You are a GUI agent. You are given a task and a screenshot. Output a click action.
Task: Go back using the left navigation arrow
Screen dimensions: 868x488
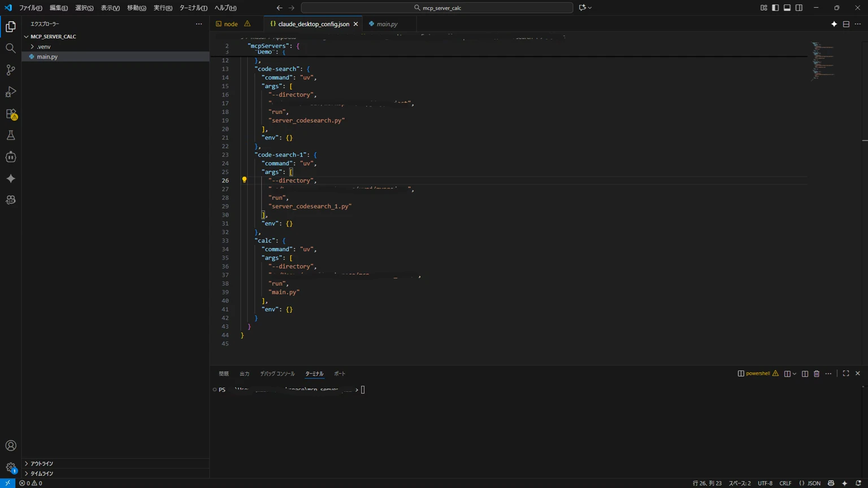click(279, 8)
